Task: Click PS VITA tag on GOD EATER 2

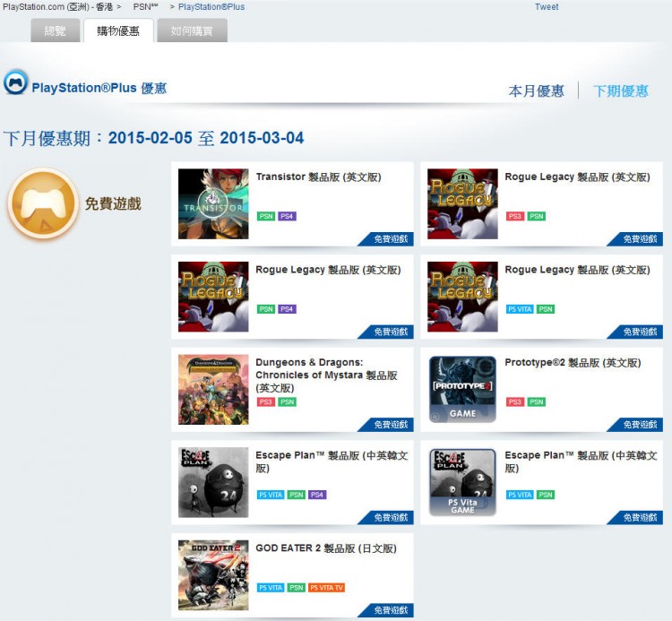Action: pos(271,588)
